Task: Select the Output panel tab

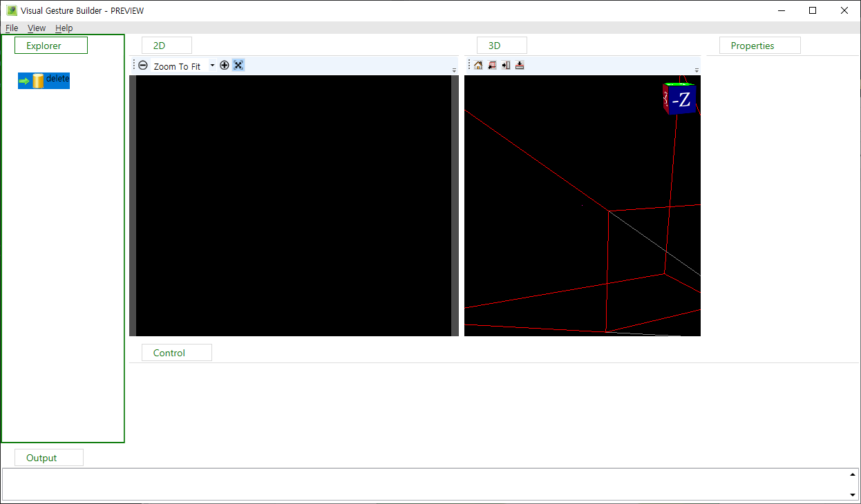Action: point(49,458)
